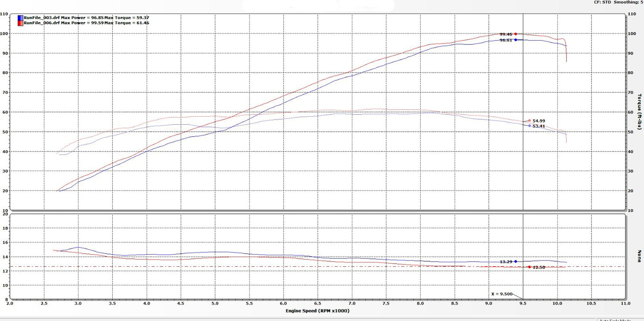The height and width of the screenshot is (321, 644).
Task: Click the blue power marker labeled 96.61
Action: click(516, 40)
